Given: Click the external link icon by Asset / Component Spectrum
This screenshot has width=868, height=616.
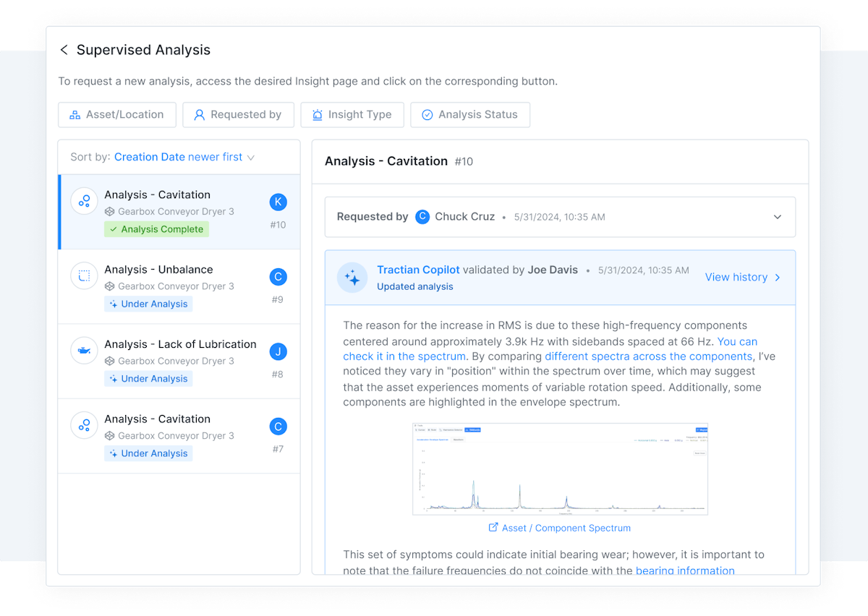Looking at the screenshot, I should [x=493, y=528].
